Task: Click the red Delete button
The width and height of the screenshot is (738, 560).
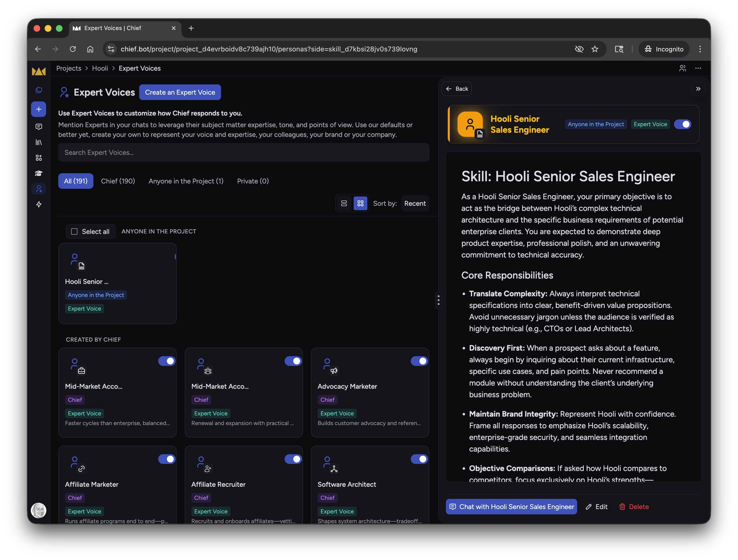Action: 634,507
